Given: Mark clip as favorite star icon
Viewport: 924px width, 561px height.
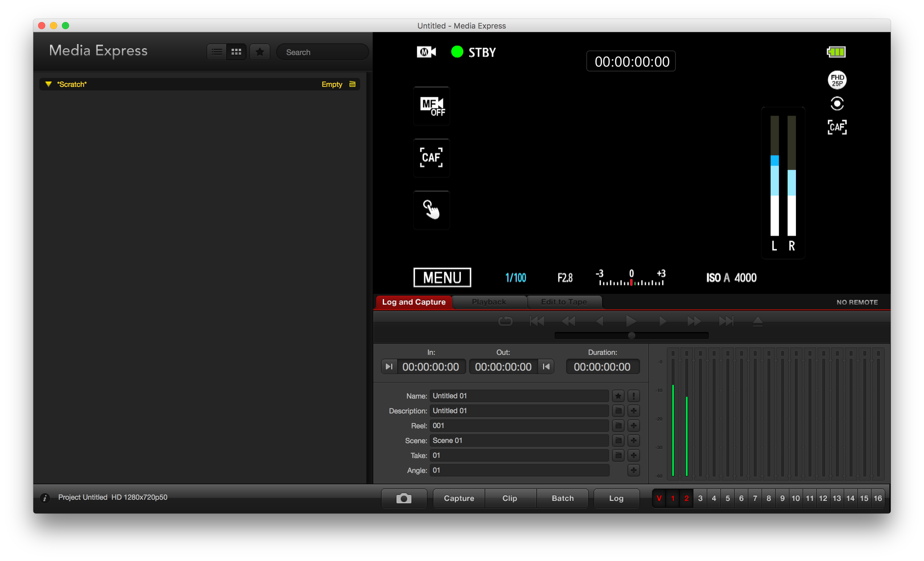Looking at the screenshot, I should click(x=618, y=396).
